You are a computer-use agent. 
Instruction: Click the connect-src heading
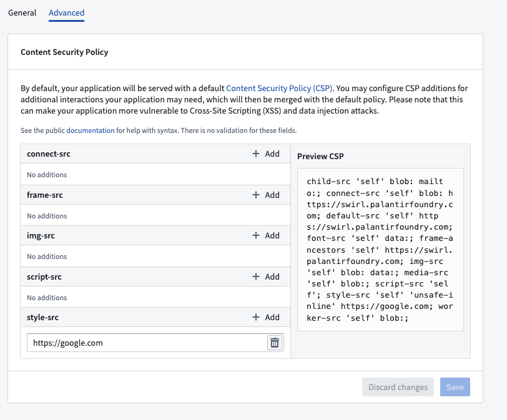click(49, 154)
